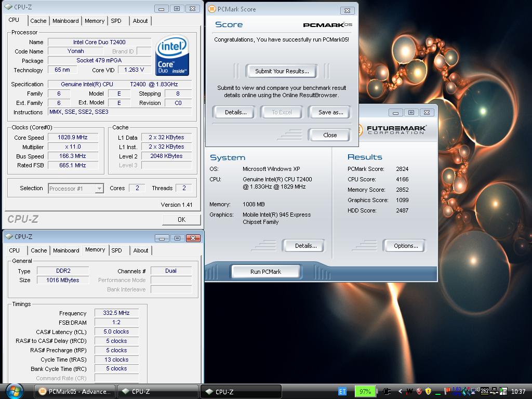Viewport: 532px width, 399px height.
Task: Click title bar icon of CPU-Z processor window
Action: [x=8, y=7]
